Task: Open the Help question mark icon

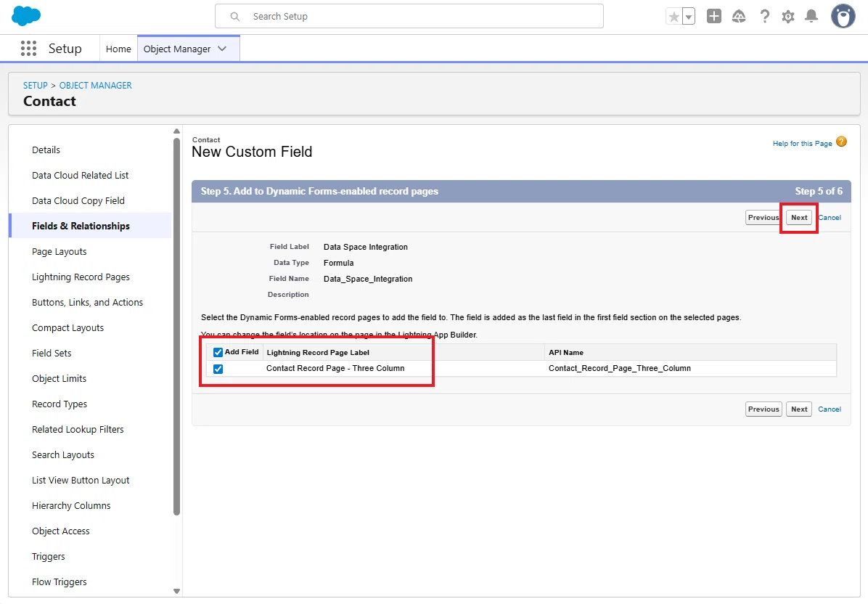Action: pyautogui.click(x=764, y=16)
